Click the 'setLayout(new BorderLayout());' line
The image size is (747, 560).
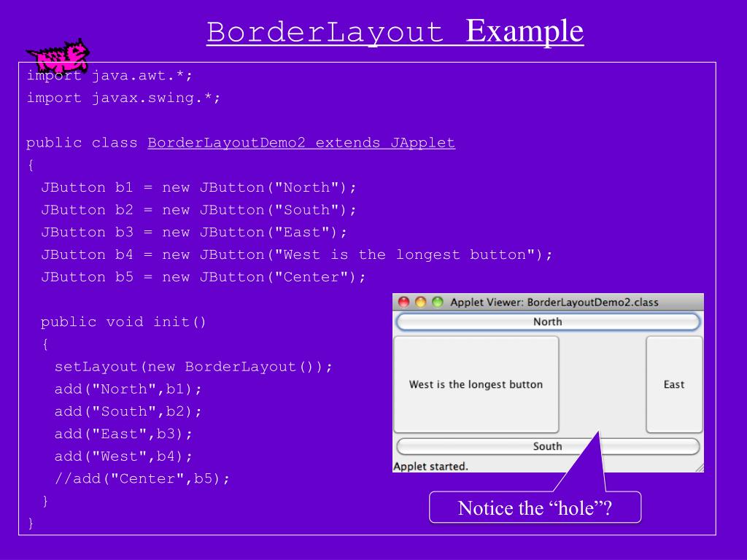193,367
